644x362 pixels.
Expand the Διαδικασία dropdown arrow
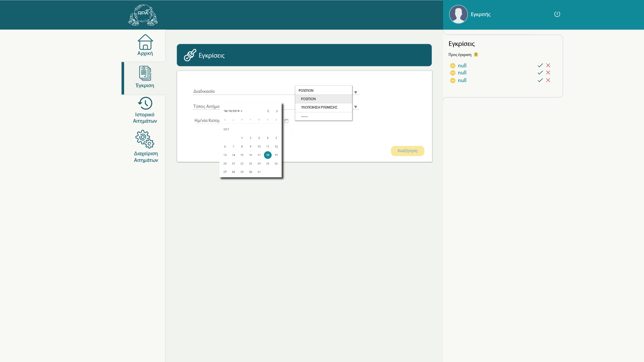(356, 93)
